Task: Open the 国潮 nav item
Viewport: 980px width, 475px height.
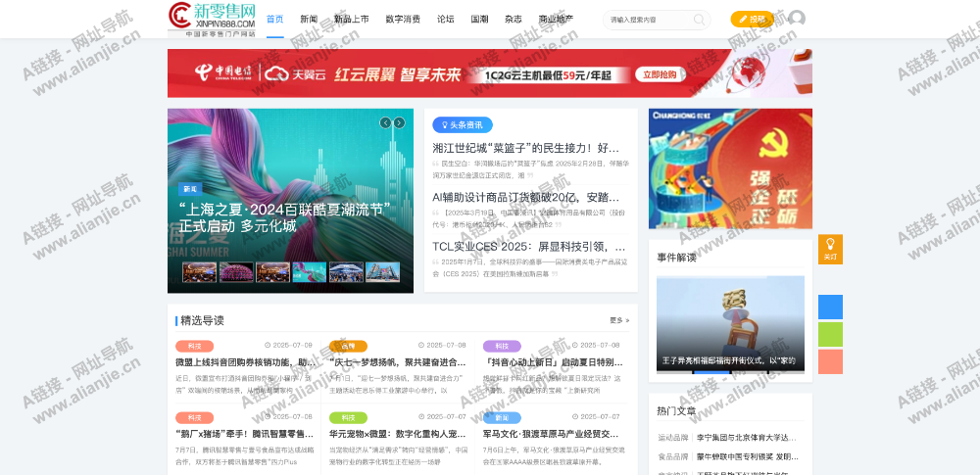Action: (479, 20)
